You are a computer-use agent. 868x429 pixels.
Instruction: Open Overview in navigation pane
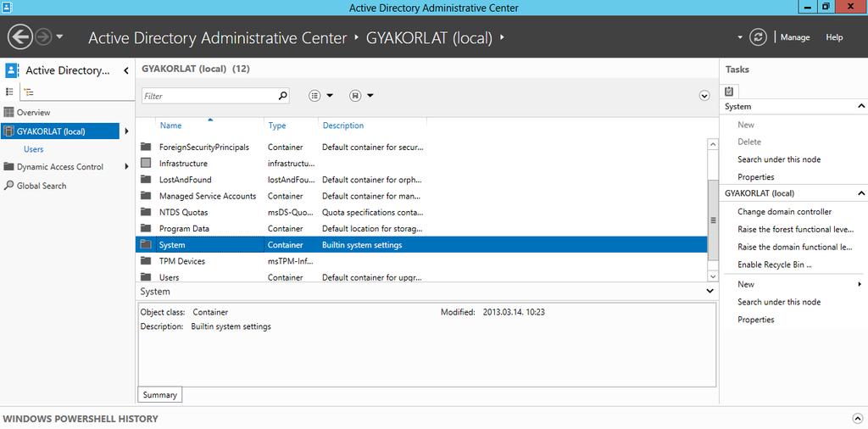click(33, 113)
